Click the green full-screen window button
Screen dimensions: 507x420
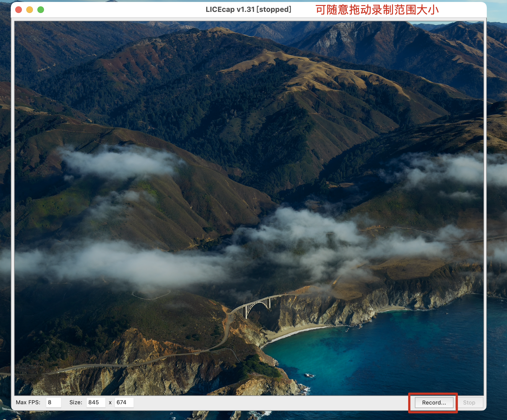coord(41,10)
